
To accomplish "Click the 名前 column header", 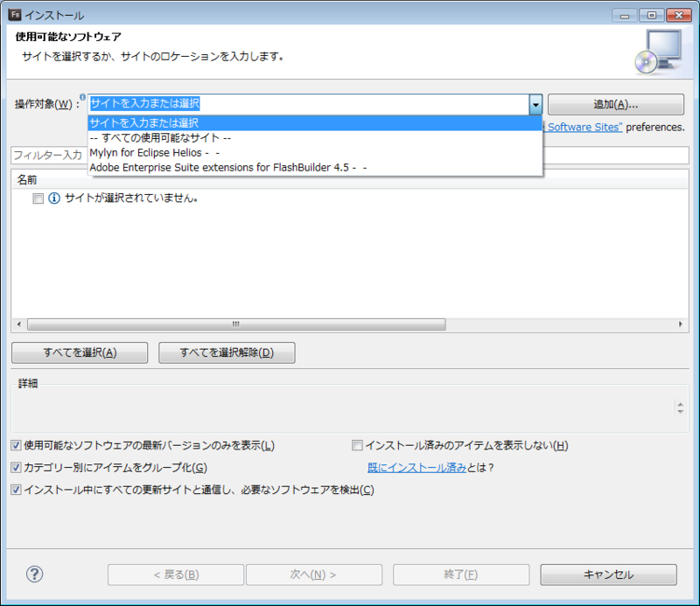I will (x=349, y=180).
